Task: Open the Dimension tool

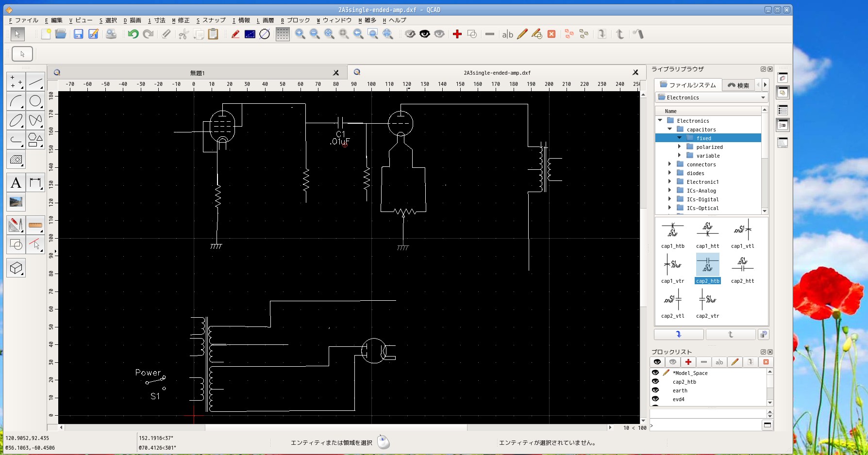Action: coord(35,182)
